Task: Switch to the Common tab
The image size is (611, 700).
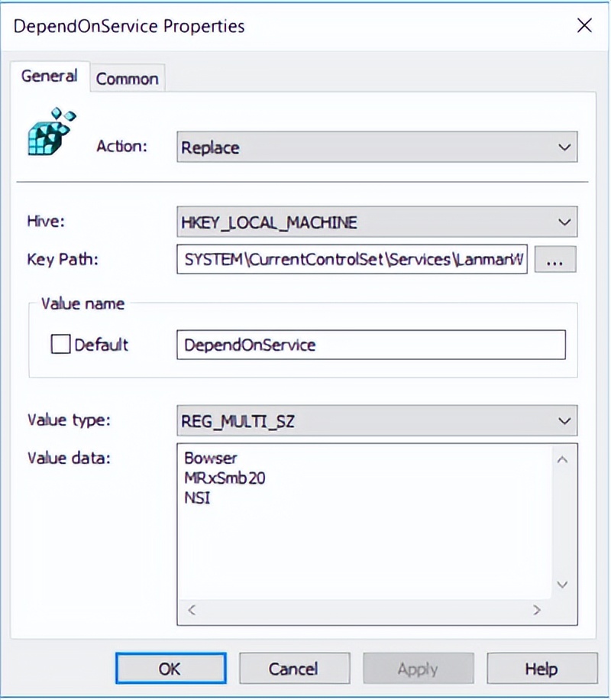Action: pyautogui.click(x=127, y=78)
